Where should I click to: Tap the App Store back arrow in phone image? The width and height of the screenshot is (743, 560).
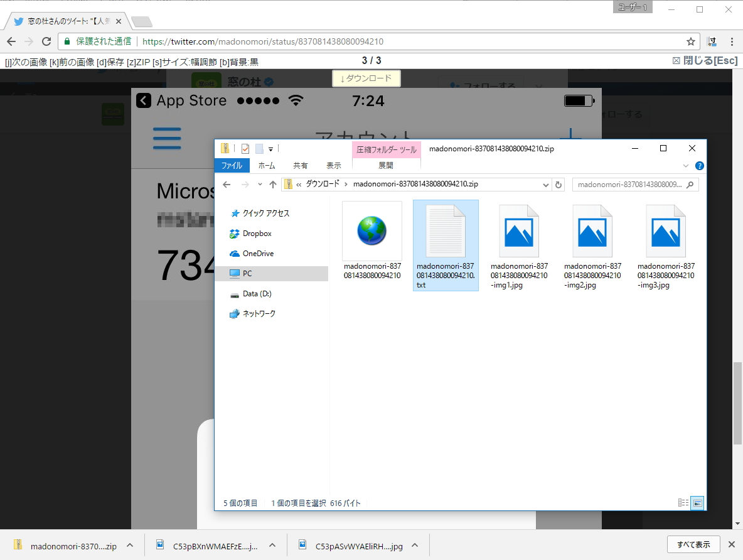click(144, 100)
